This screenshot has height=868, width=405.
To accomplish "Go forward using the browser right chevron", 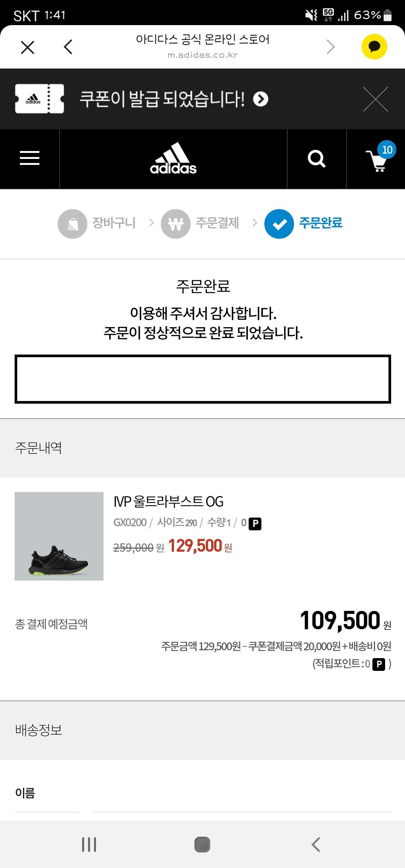I will click(x=330, y=47).
